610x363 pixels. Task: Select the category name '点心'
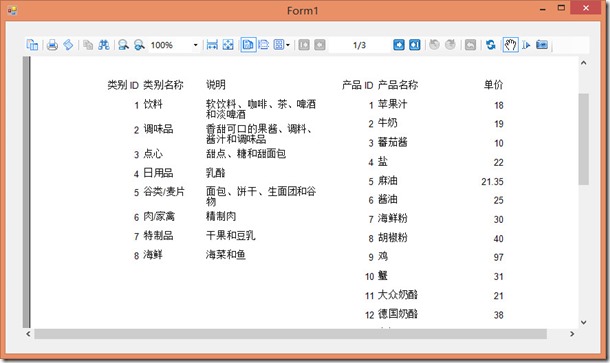coord(153,154)
